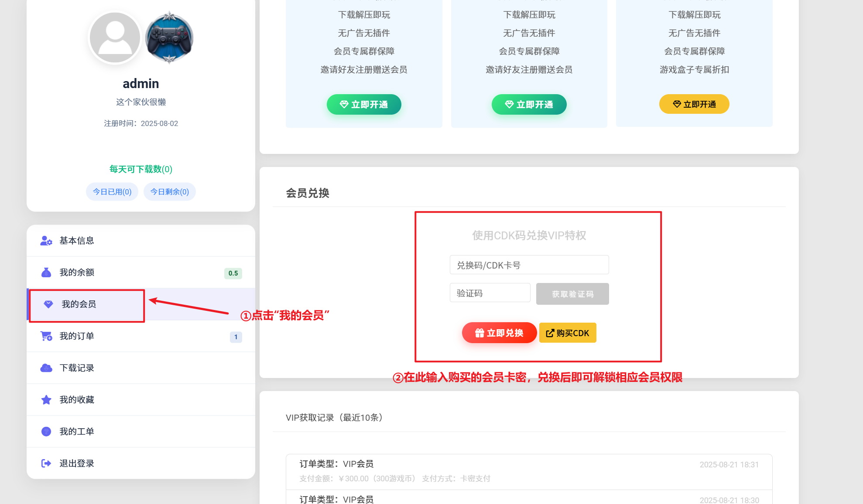
Task: Click the yellow 立即开通 button
Action: click(x=694, y=104)
